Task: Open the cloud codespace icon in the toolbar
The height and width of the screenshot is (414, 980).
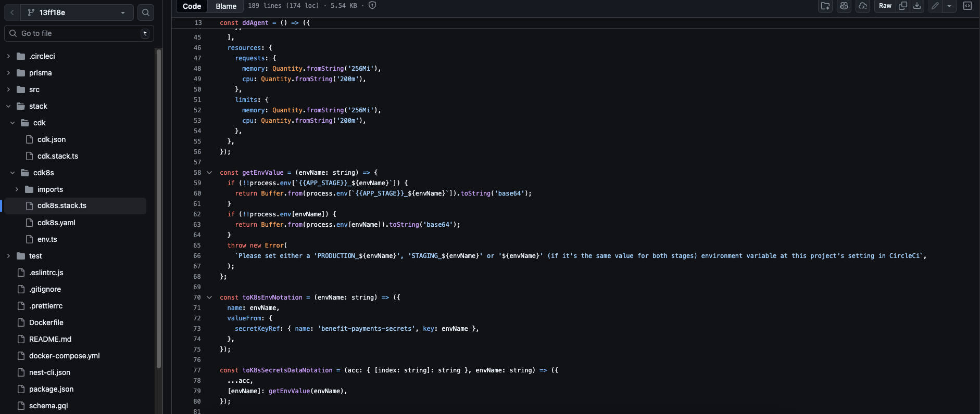Action: pyautogui.click(x=863, y=6)
